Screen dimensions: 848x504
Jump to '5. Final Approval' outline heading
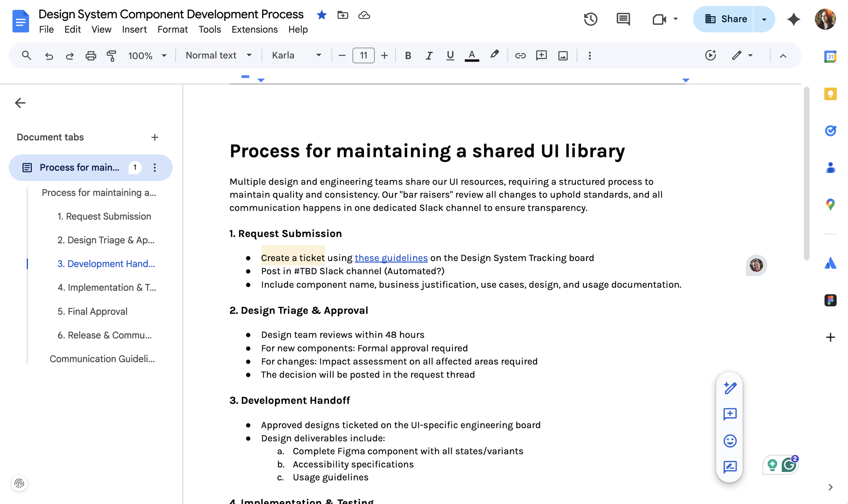pyautogui.click(x=93, y=311)
